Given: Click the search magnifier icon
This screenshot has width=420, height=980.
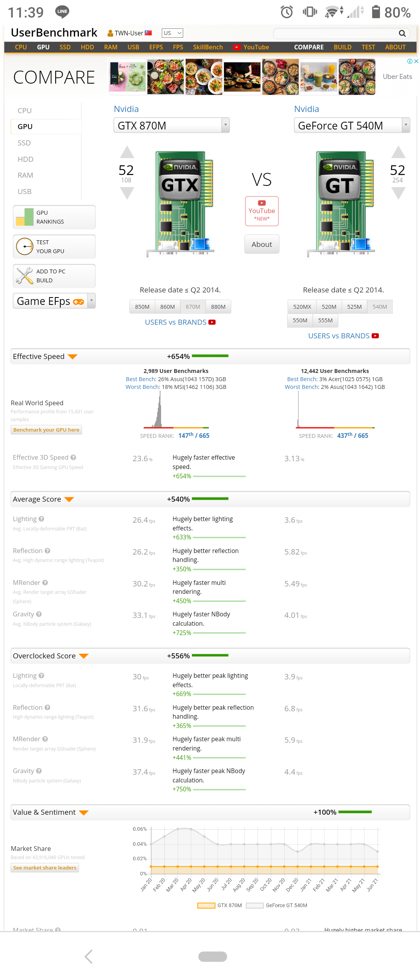Looking at the screenshot, I should tap(402, 33).
